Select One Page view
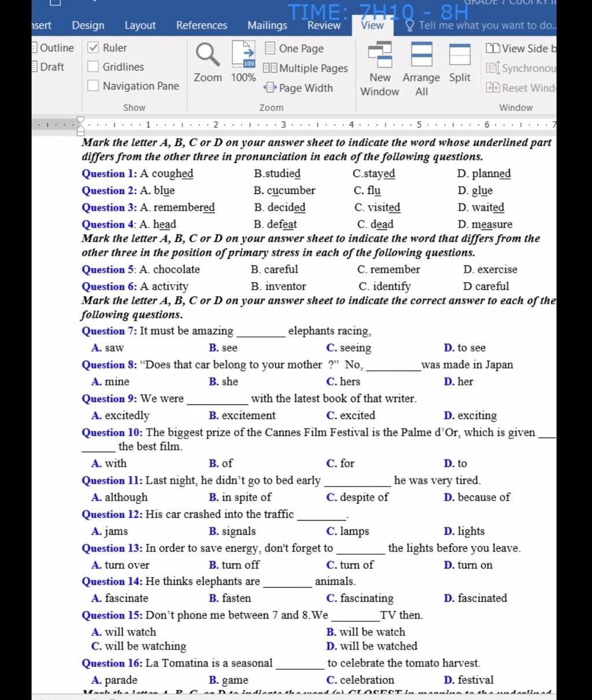 [294, 49]
